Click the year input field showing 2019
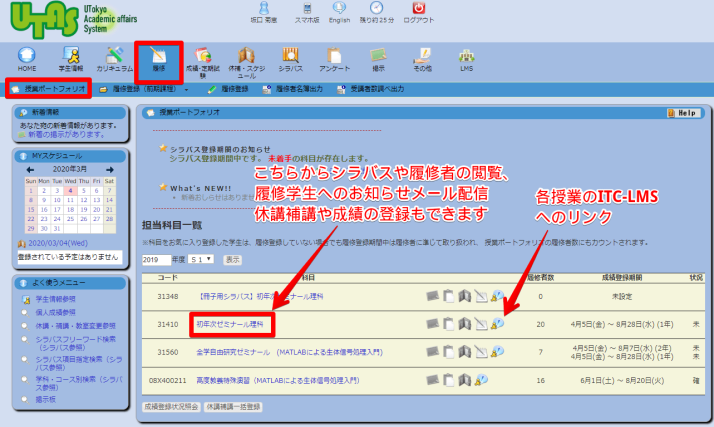Screen dimensions: 714x427 click(154, 259)
